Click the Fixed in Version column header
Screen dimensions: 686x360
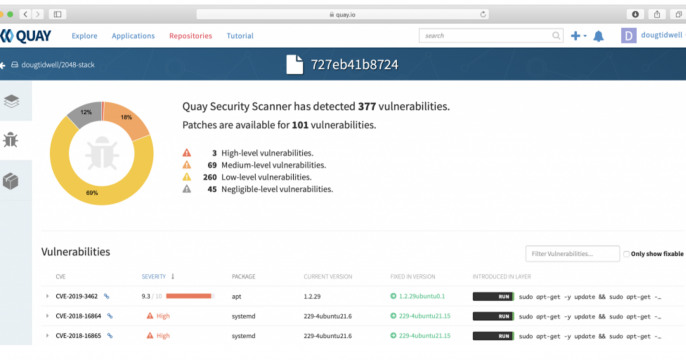tap(413, 276)
